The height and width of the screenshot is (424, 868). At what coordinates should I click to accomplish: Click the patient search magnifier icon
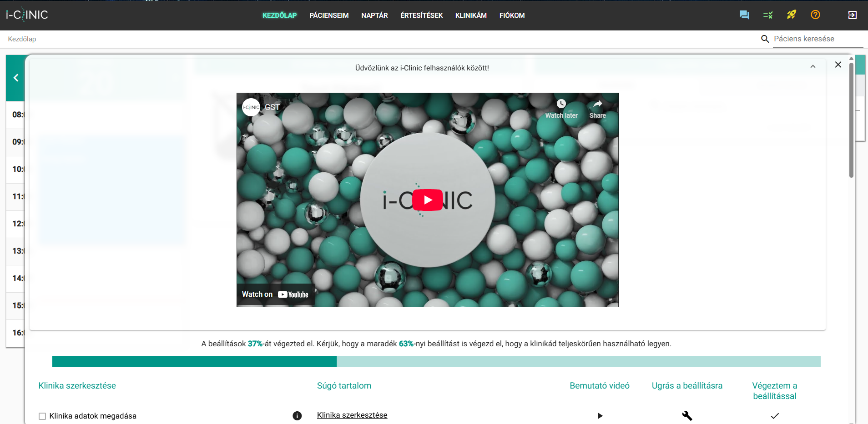(x=765, y=39)
